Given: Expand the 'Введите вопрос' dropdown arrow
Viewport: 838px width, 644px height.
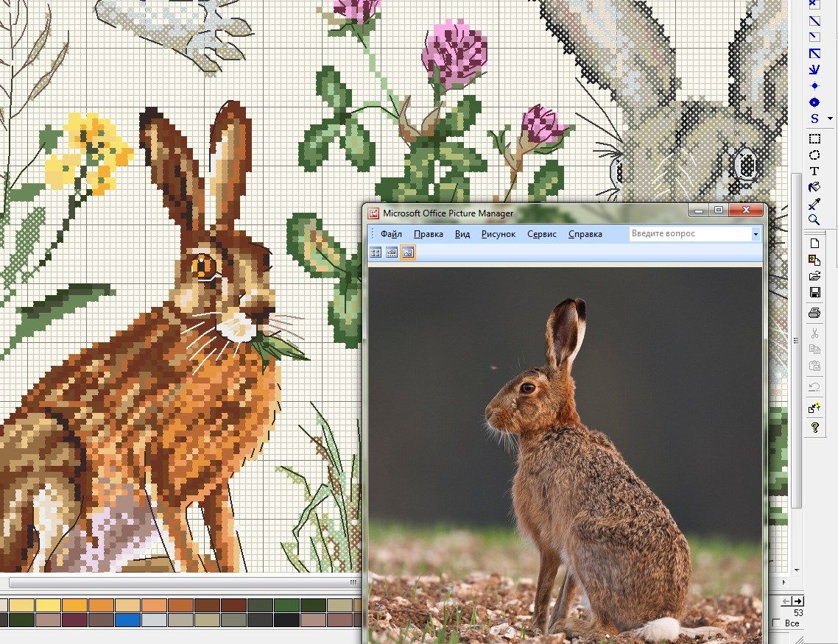Looking at the screenshot, I should tap(755, 234).
